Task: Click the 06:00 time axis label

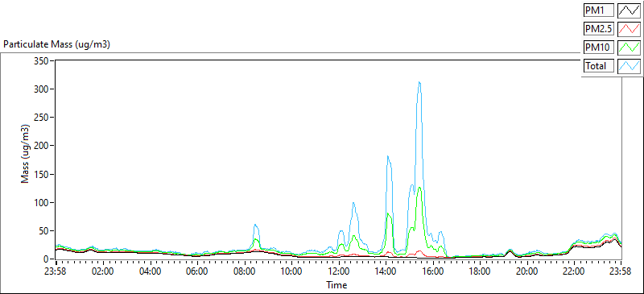Action: pos(197,271)
